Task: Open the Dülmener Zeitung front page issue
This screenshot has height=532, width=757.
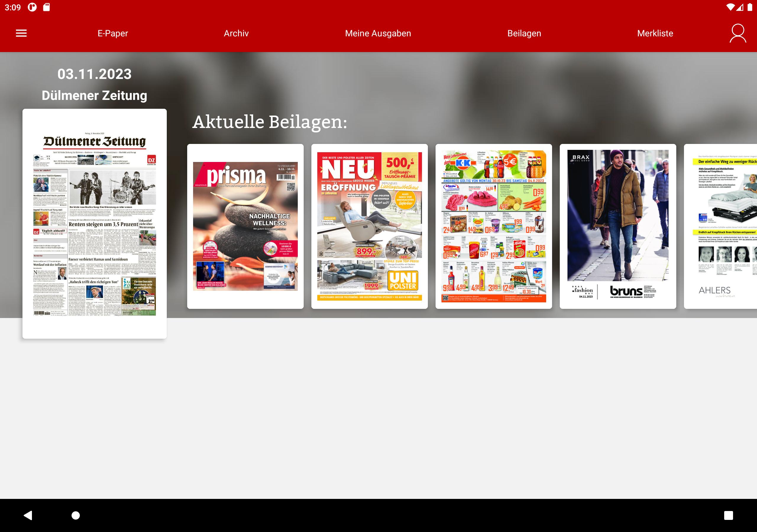Action: point(95,223)
